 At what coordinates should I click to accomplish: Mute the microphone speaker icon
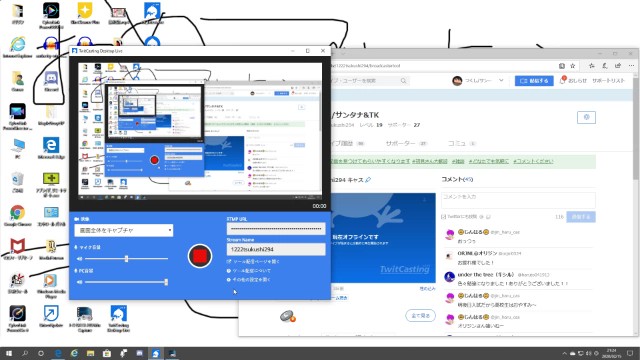(80, 258)
